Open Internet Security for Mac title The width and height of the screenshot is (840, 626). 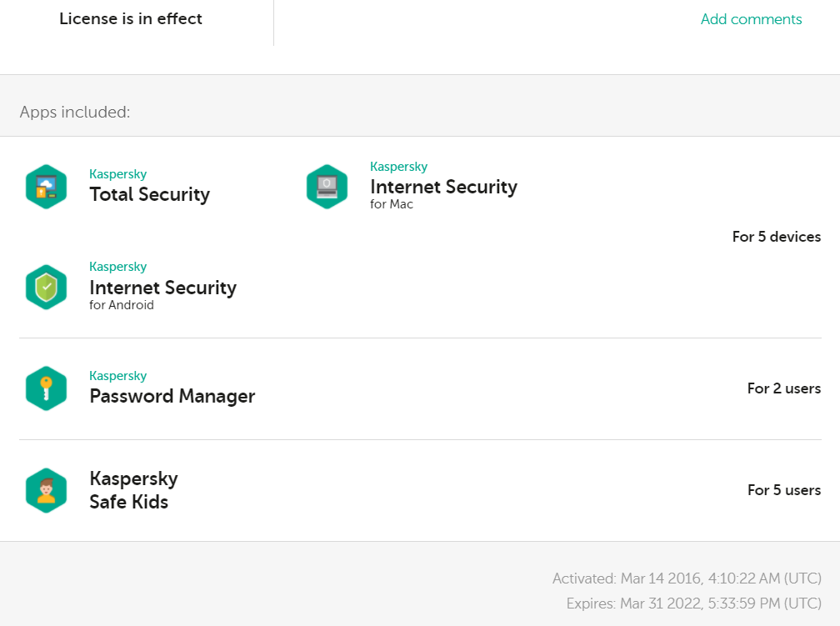[x=443, y=188]
